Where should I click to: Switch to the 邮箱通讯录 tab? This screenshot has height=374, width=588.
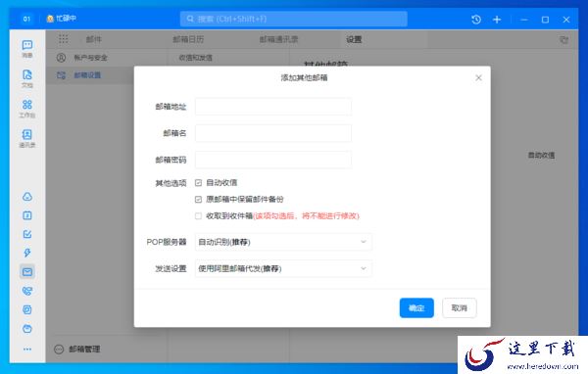tap(278, 39)
